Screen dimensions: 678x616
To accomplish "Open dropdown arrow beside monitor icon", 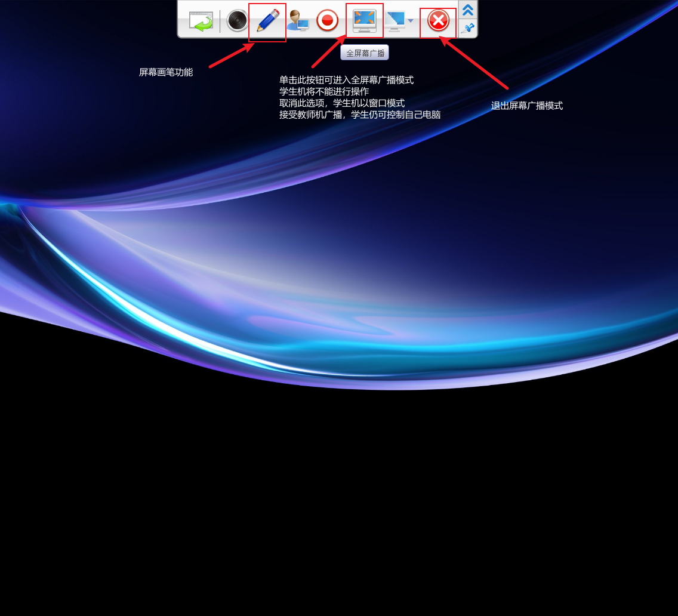I will click(411, 21).
